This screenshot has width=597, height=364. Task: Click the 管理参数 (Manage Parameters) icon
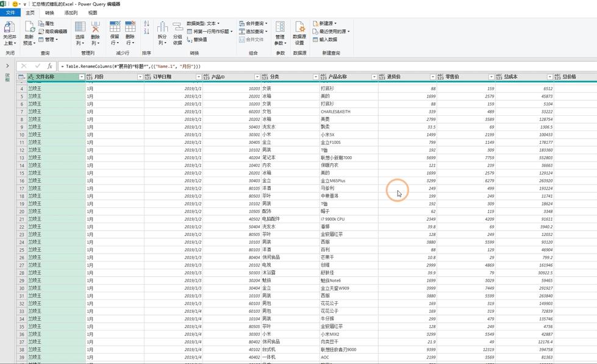(280, 27)
